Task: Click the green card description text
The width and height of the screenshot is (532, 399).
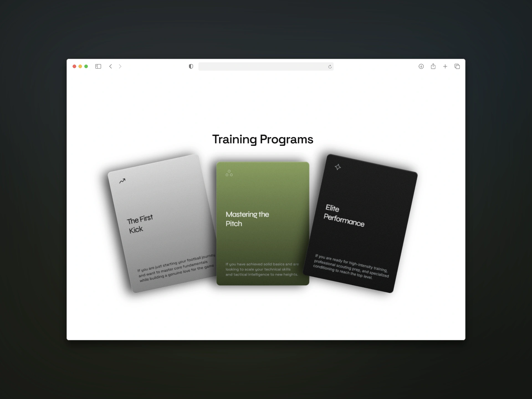Action: 262,269
